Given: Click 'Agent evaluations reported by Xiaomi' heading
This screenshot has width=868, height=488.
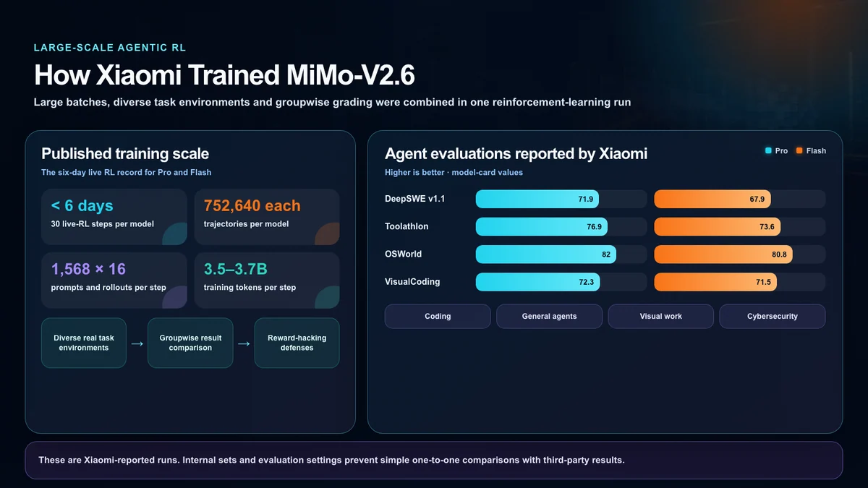Looking at the screenshot, I should [516, 153].
